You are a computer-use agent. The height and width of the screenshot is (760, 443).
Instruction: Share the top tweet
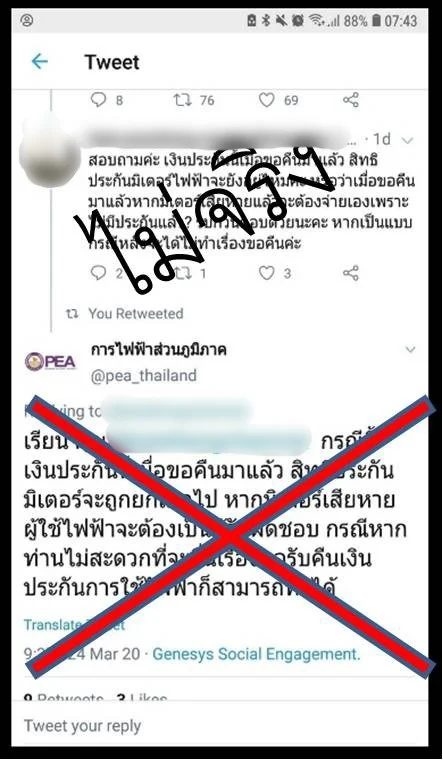(350, 100)
